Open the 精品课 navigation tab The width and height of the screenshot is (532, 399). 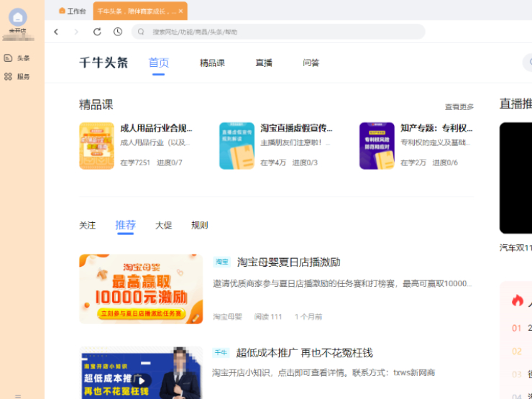pos(212,63)
